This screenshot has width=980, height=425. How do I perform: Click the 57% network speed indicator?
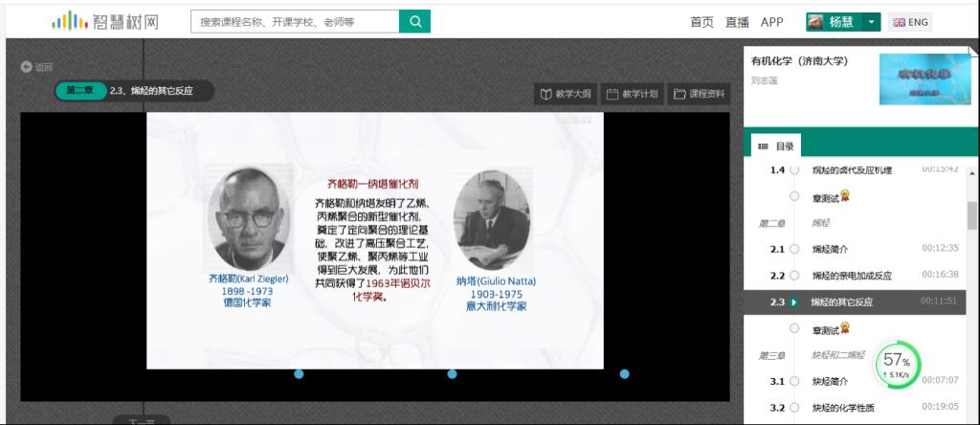897,365
